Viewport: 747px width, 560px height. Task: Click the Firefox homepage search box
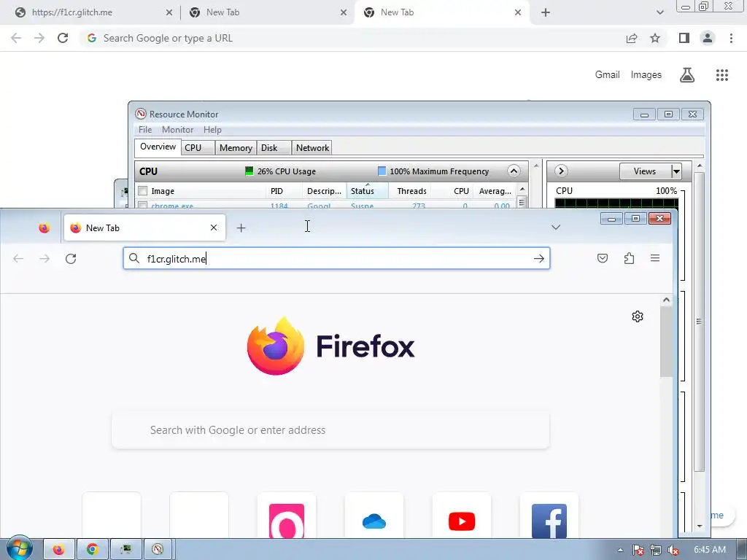pyautogui.click(x=330, y=430)
